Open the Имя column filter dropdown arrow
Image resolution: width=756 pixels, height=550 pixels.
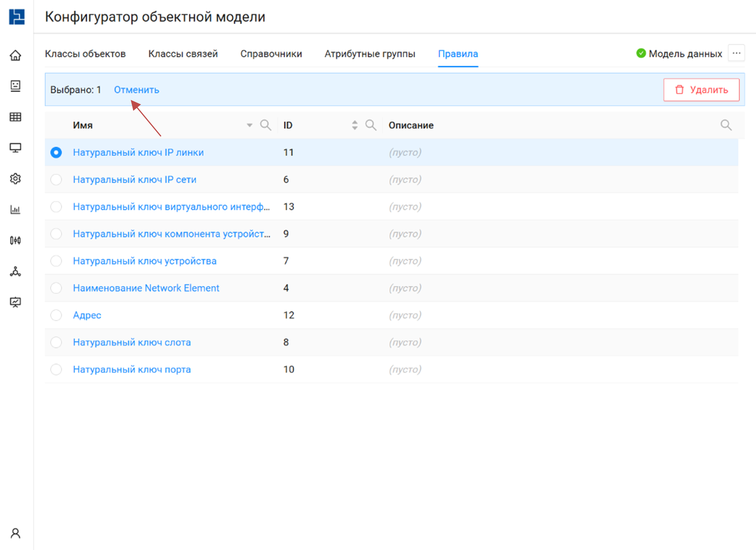(249, 125)
